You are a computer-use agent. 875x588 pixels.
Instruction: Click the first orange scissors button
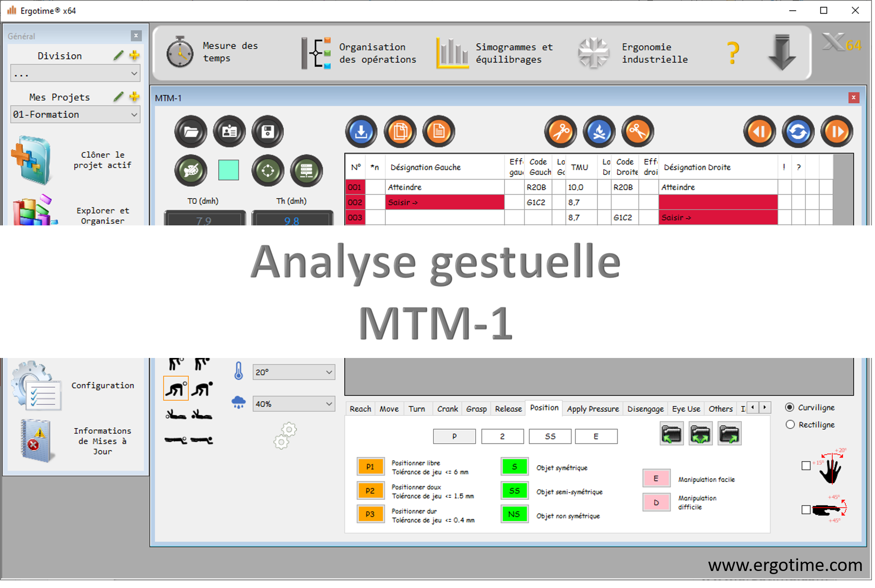561,132
